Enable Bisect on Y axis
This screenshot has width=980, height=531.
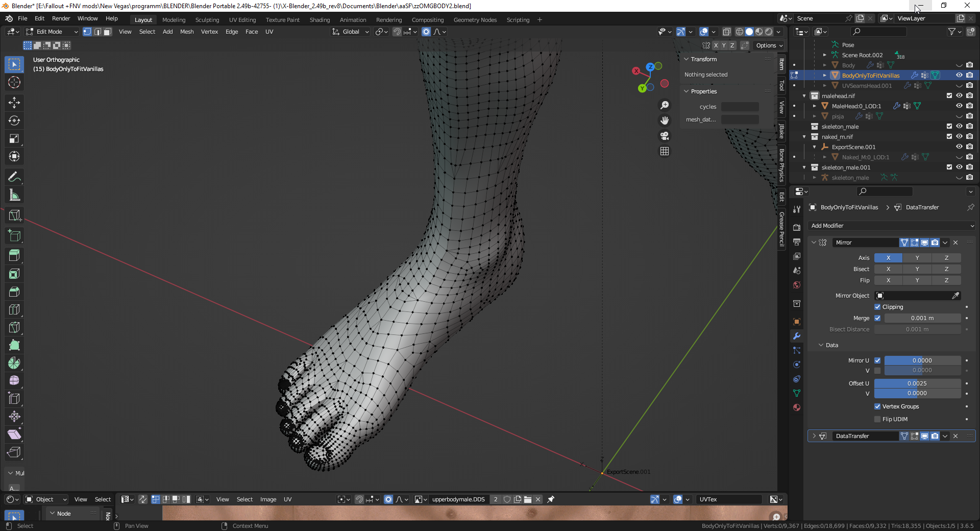tap(917, 269)
